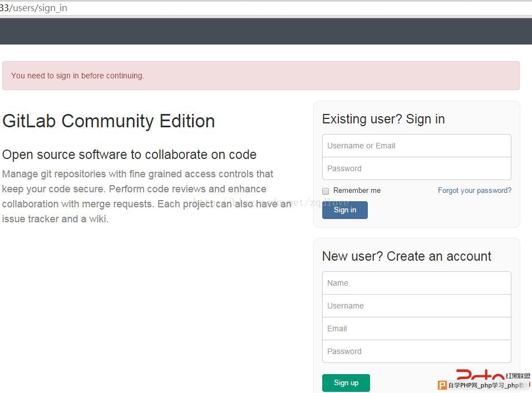Click the Username or Email field
Viewport: 532px width, 393px height.
tap(417, 146)
